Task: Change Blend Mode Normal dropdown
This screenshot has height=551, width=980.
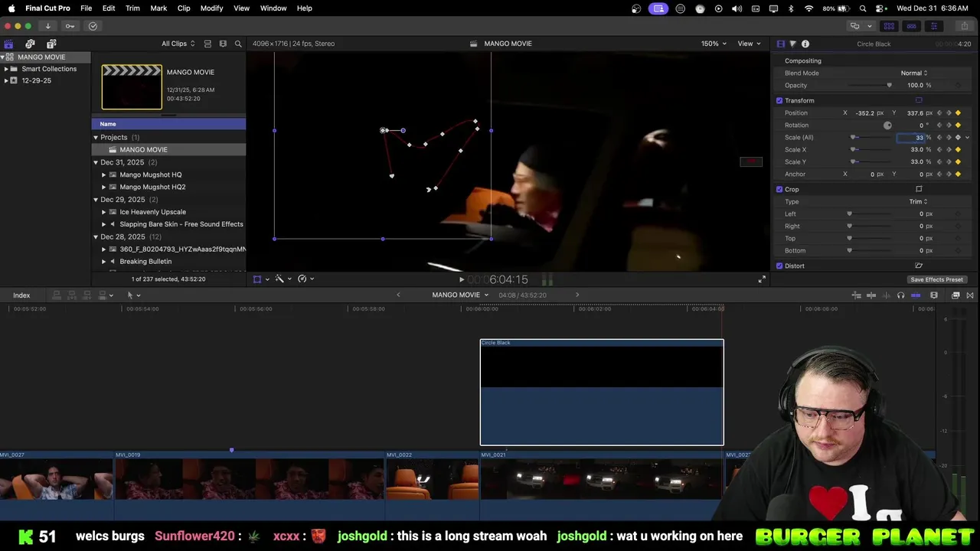Action: coord(914,73)
